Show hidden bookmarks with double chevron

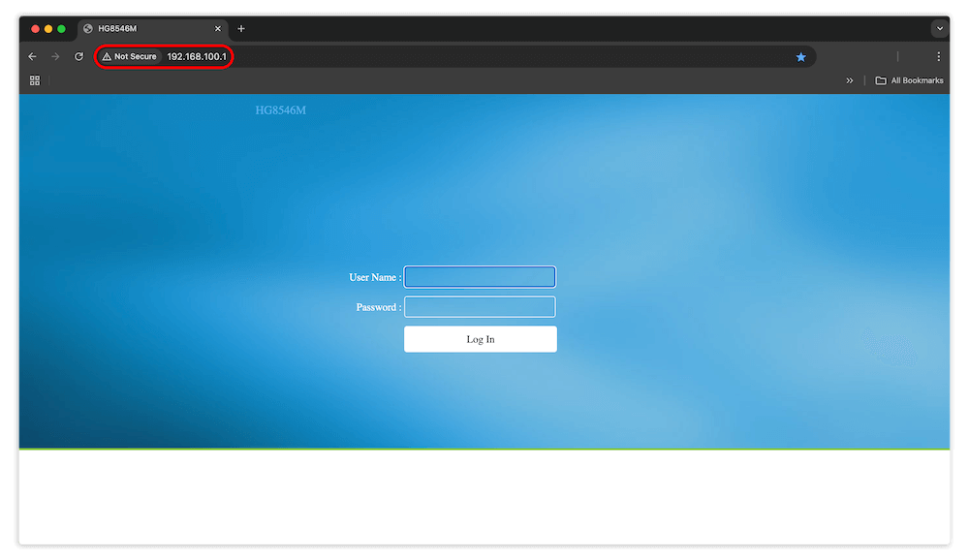(849, 80)
